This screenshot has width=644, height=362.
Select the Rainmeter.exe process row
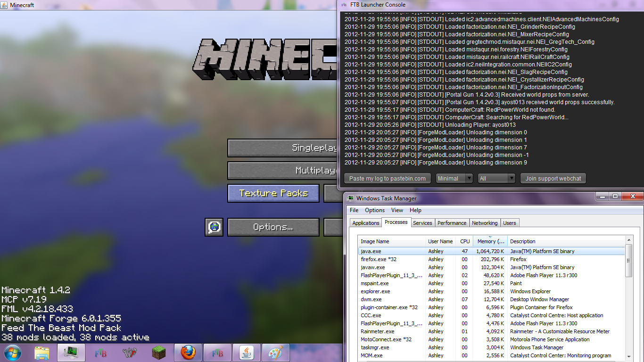[491, 331]
